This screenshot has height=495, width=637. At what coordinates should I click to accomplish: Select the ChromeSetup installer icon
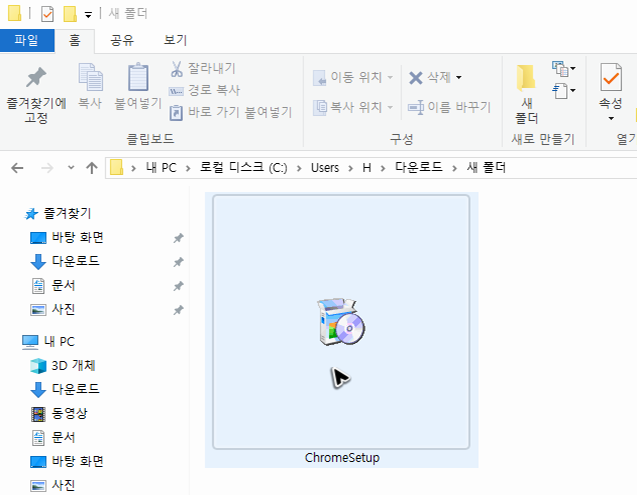pos(341,322)
